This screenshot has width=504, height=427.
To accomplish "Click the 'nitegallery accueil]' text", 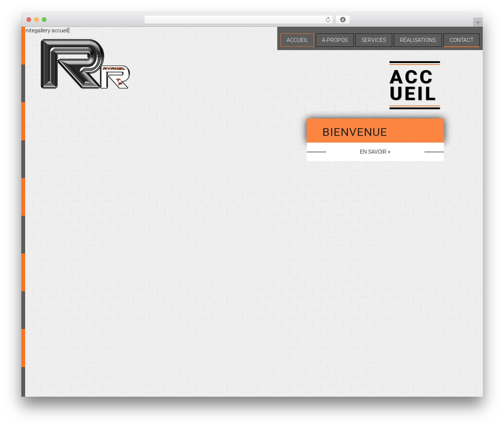I will pos(47,30).
